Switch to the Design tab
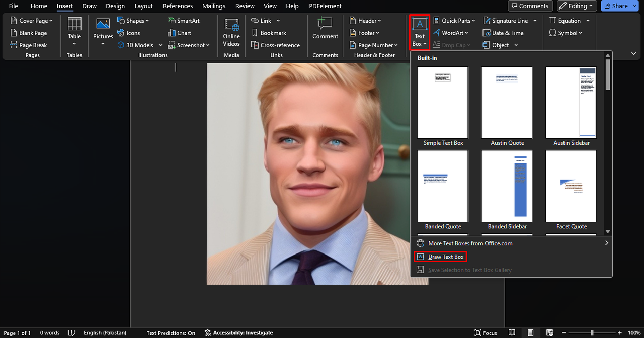Image resolution: width=644 pixels, height=338 pixels. [115, 6]
